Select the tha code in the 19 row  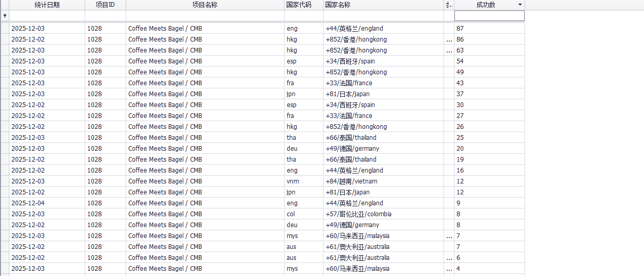coord(303,160)
